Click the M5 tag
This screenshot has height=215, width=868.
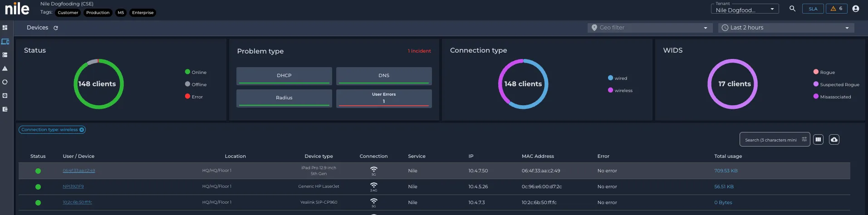pyautogui.click(x=121, y=13)
